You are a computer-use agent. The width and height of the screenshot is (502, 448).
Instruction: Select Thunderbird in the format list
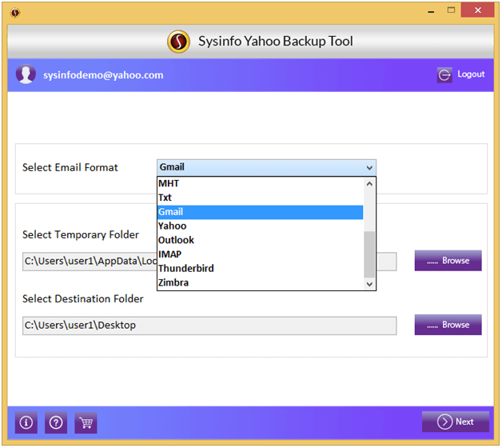(x=261, y=269)
